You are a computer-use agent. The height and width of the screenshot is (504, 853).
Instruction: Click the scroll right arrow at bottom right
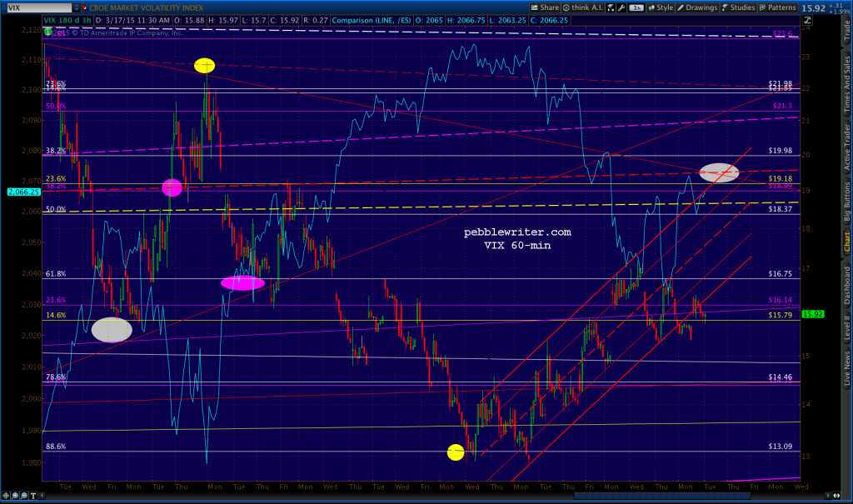(829, 496)
